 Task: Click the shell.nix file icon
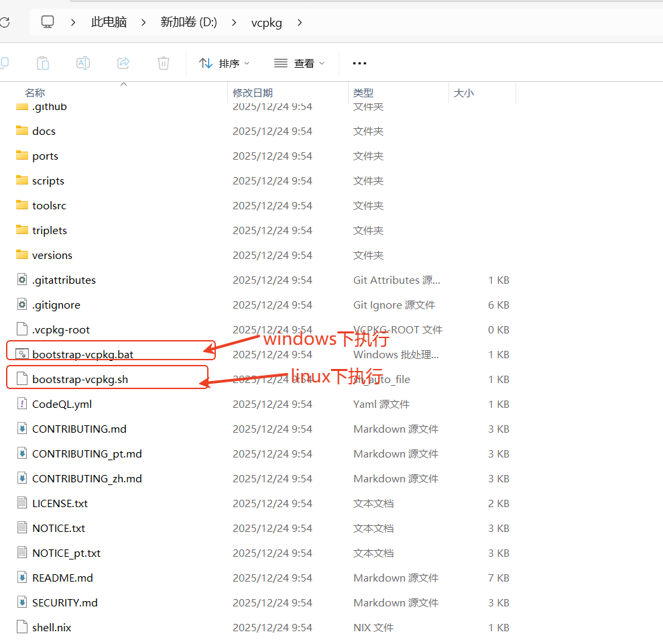point(22,627)
